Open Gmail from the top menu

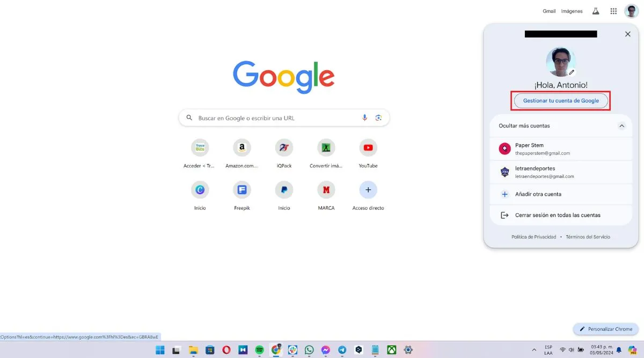tap(549, 11)
